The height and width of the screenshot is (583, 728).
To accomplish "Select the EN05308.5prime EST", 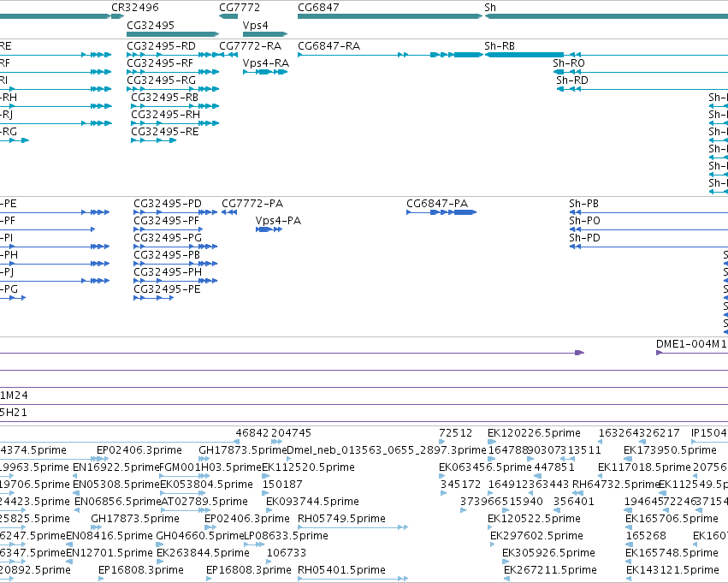I will (x=116, y=485).
